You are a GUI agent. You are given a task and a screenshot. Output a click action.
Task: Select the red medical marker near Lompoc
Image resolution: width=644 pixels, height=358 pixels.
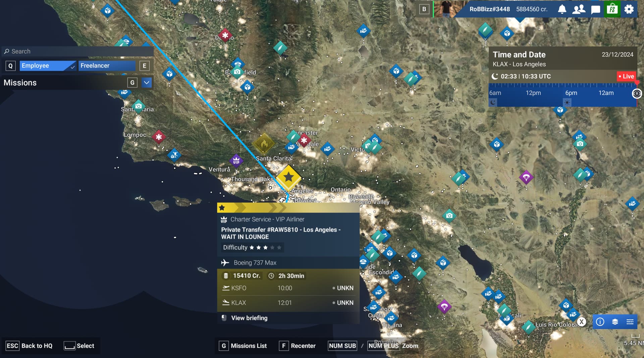[x=159, y=137]
